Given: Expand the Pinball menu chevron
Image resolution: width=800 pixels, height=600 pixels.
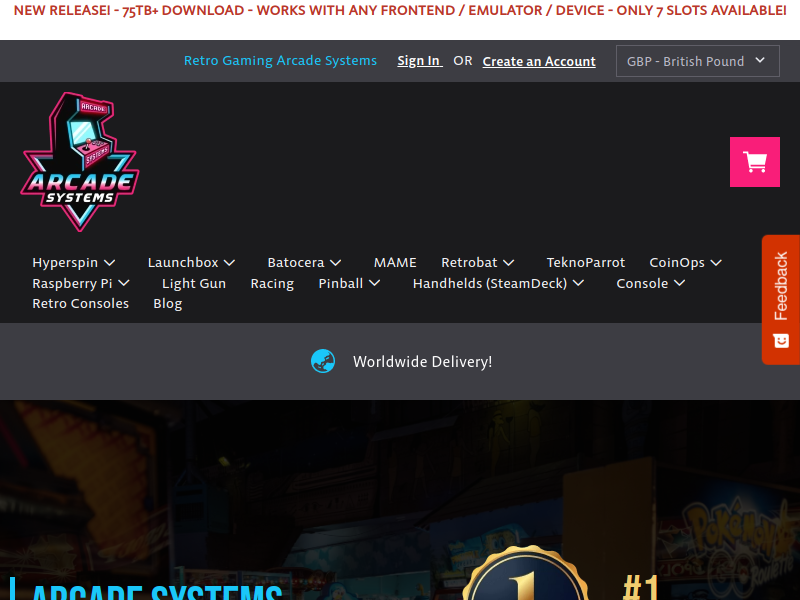Looking at the screenshot, I should pyautogui.click(x=374, y=283).
